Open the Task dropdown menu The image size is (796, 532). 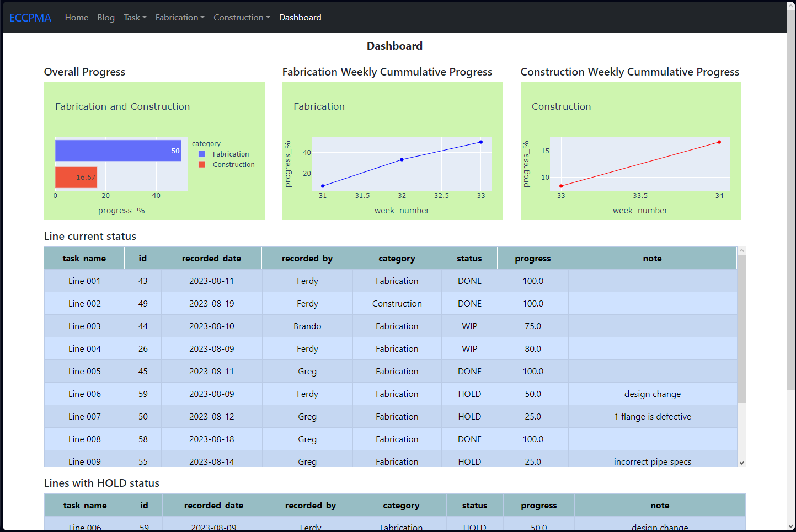click(135, 17)
